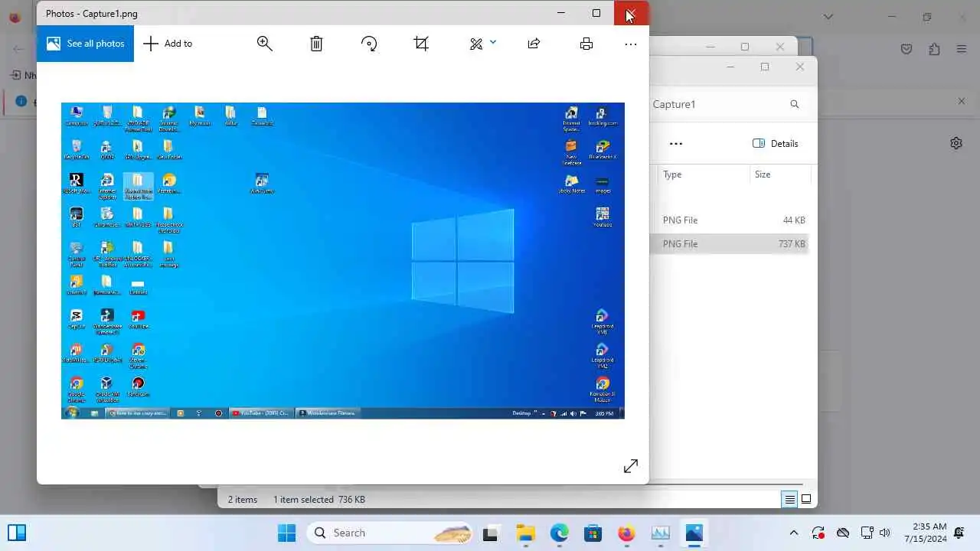This screenshot has height=551, width=980.
Task: Click the Share icon in Photos
Action: [534, 44]
